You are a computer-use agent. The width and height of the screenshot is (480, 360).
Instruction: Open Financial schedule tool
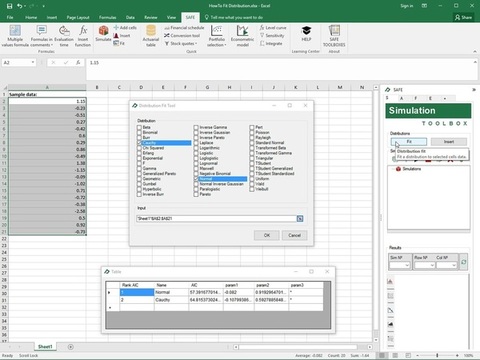pos(184,28)
